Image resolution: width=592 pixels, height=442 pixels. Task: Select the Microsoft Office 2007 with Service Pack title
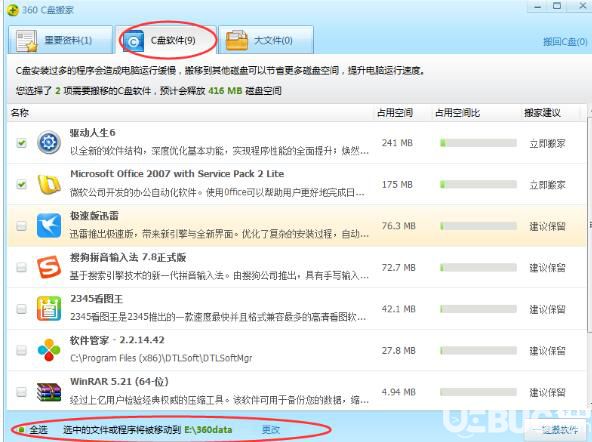click(x=177, y=174)
